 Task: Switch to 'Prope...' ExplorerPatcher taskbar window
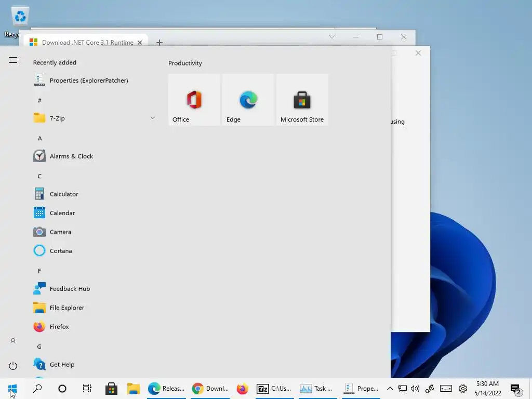(361, 389)
